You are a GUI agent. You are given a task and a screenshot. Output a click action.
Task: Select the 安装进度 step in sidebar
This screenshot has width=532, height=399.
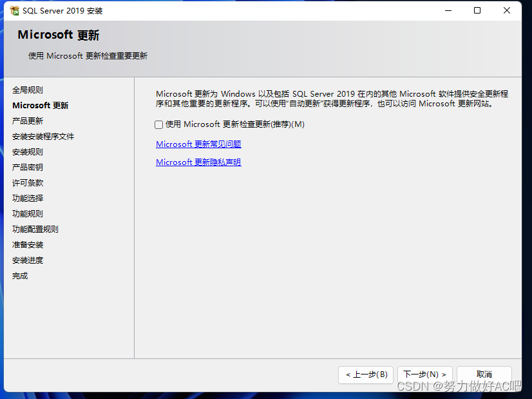tap(28, 260)
